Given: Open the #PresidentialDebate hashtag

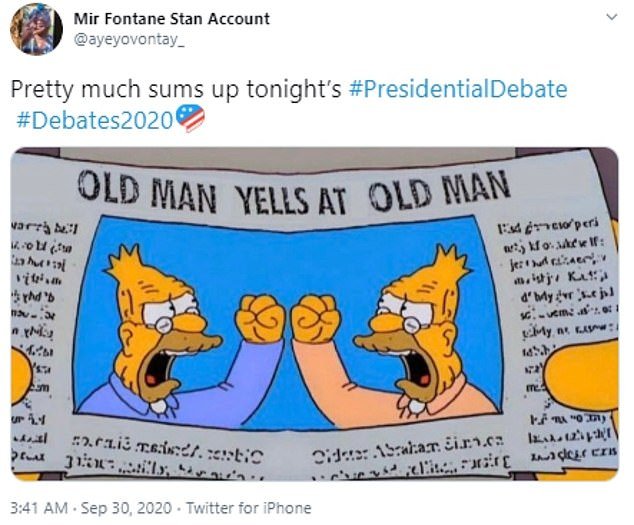Looking at the screenshot, I should [x=458, y=89].
